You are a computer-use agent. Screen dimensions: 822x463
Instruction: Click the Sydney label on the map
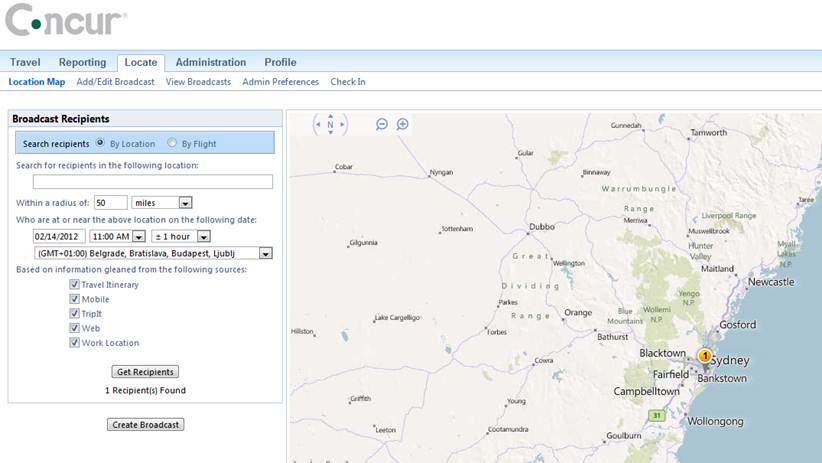(x=730, y=361)
